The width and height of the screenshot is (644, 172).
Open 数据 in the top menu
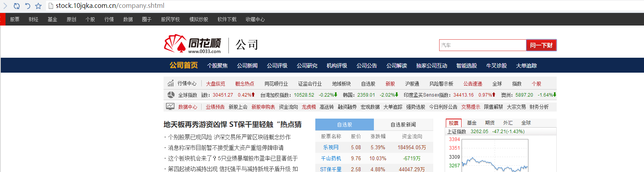click(128, 19)
